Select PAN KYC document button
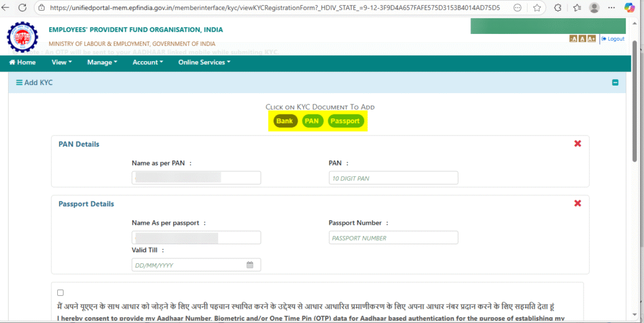The height and width of the screenshot is (323, 644). coord(312,121)
